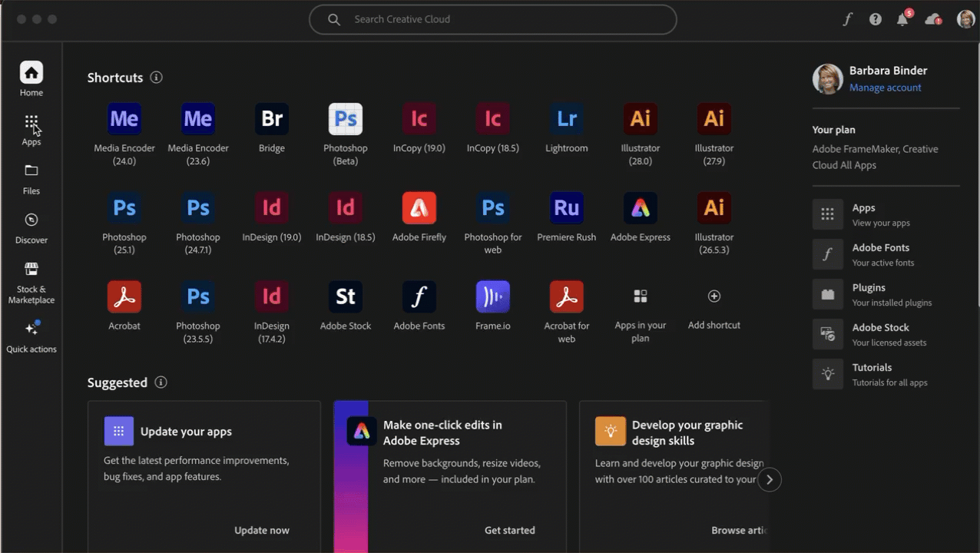Open fonts icon in top bar

pyautogui.click(x=848, y=19)
